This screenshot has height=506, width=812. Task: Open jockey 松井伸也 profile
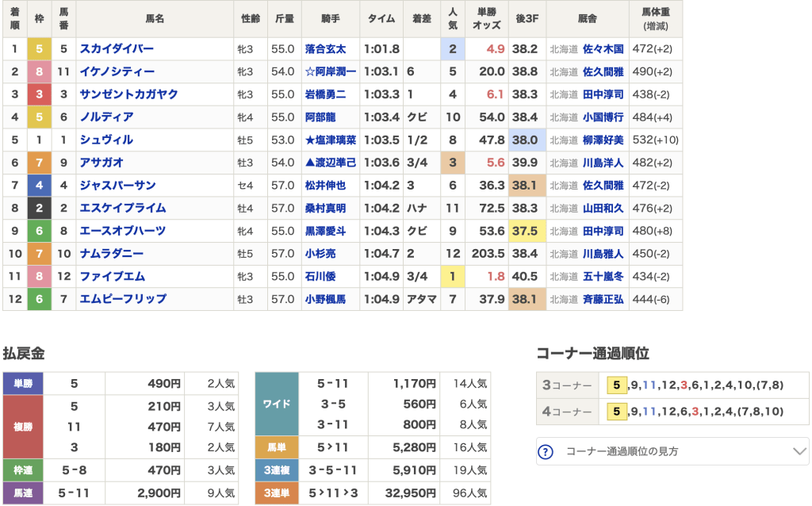(x=325, y=186)
